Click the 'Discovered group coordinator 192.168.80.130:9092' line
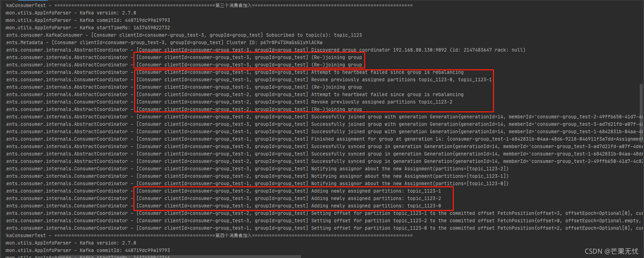Screen dimensions: 644x258 (x=265, y=50)
